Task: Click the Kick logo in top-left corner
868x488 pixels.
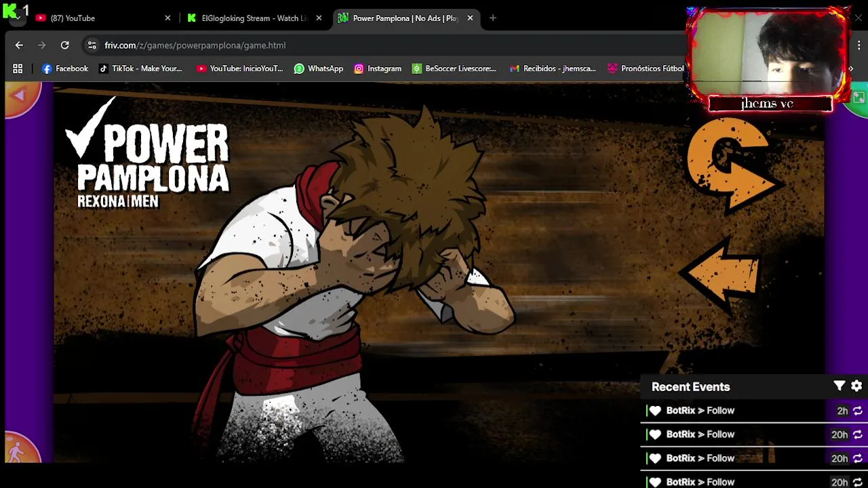Action: 10,12
